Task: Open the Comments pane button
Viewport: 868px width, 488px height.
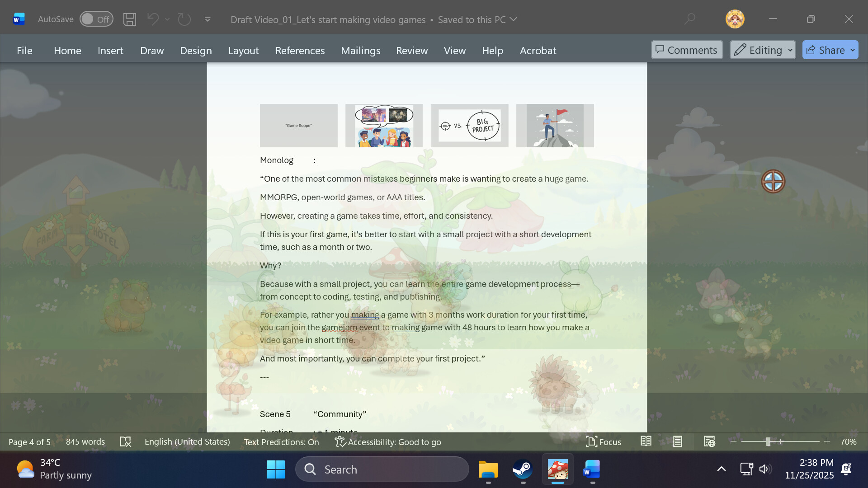Action: 686,50
